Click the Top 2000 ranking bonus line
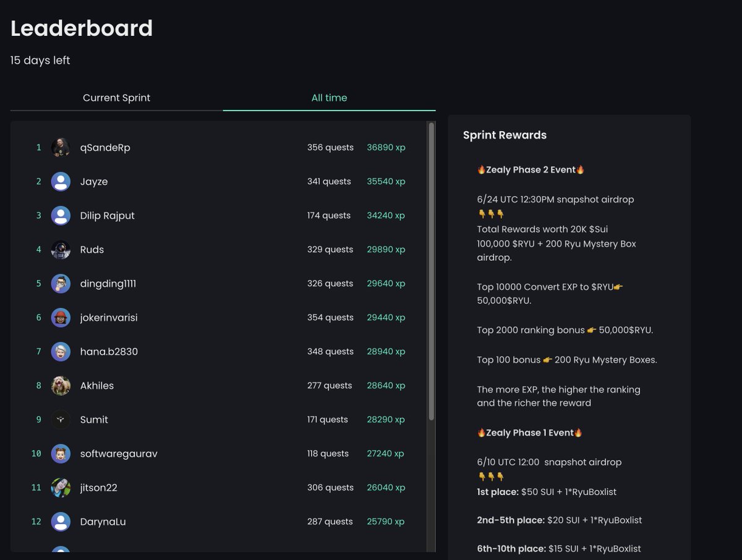 point(565,330)
